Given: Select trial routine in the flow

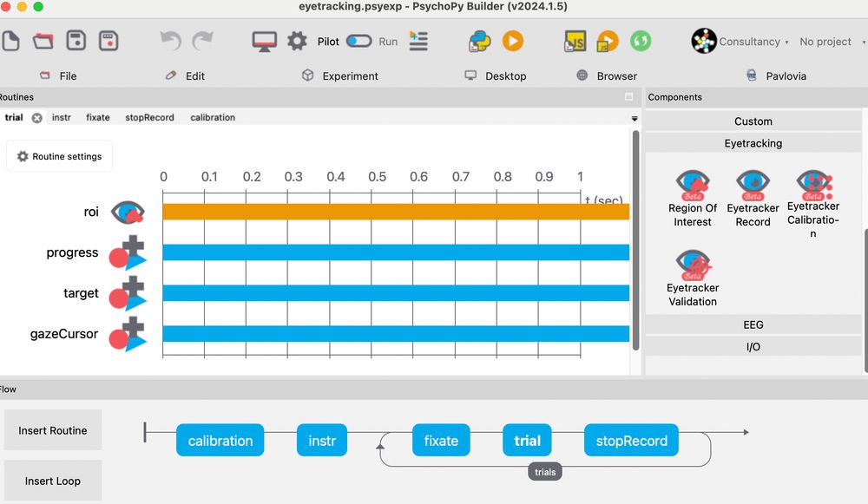Looking at the screenshot, I should [x=527, y=441].
